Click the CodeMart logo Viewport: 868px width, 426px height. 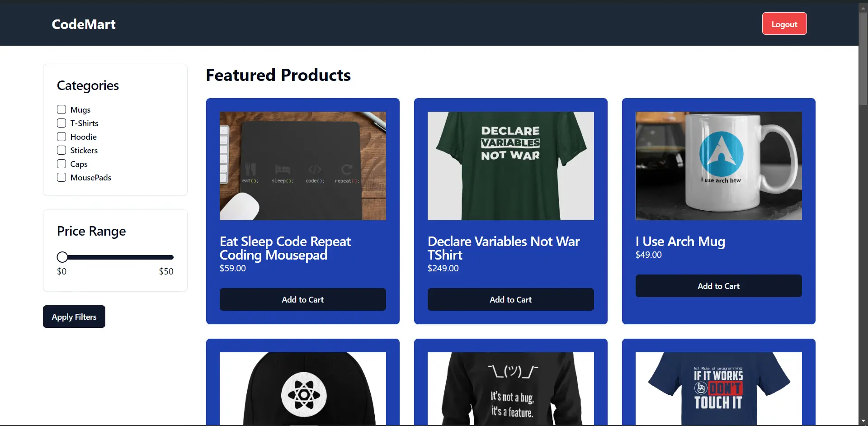[x=83, y=24]
